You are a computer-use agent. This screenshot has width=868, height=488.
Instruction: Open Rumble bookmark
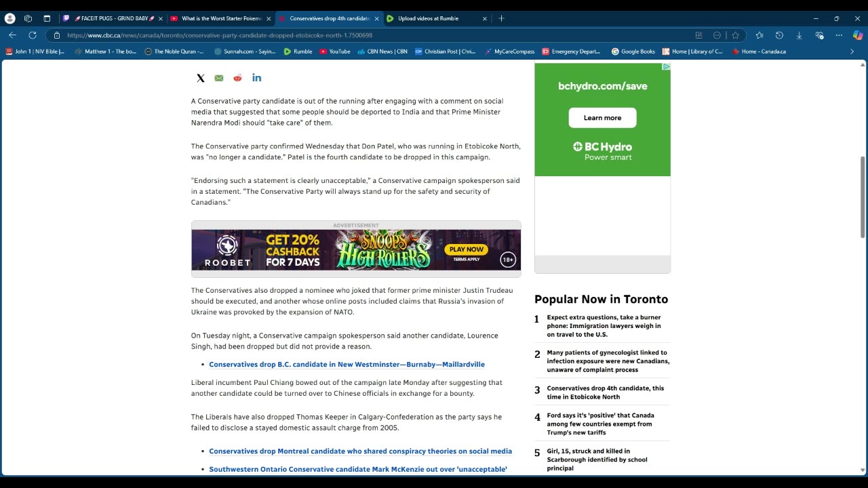(x=298, y=52)
